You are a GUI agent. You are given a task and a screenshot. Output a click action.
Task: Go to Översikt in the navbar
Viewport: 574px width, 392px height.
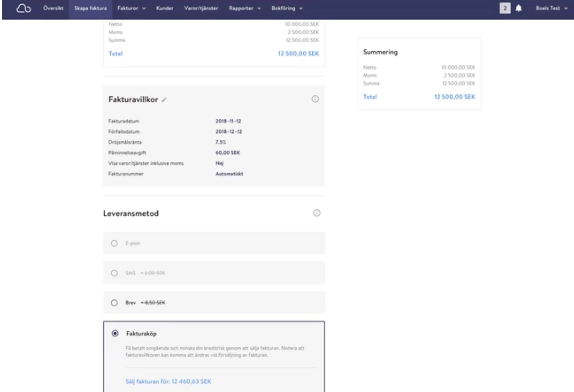pos(53,8)
